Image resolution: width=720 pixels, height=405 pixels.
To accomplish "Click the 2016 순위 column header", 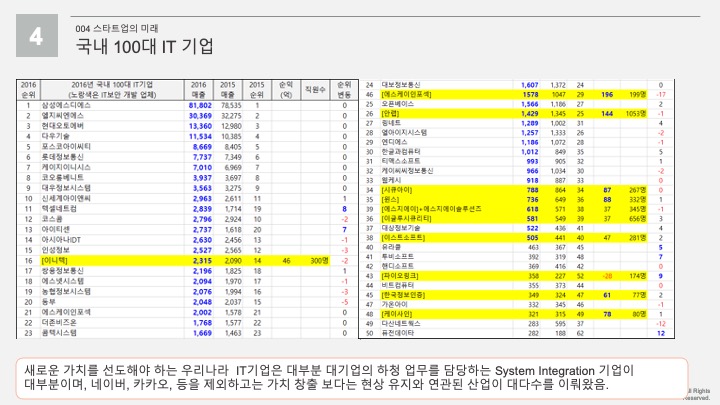I will tap(28, 90).
